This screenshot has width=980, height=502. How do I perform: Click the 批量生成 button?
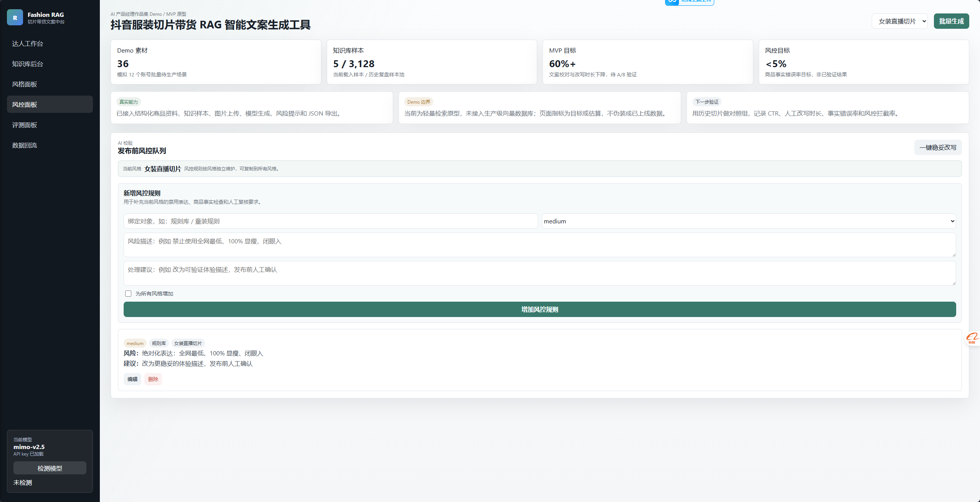coord(951,21)
